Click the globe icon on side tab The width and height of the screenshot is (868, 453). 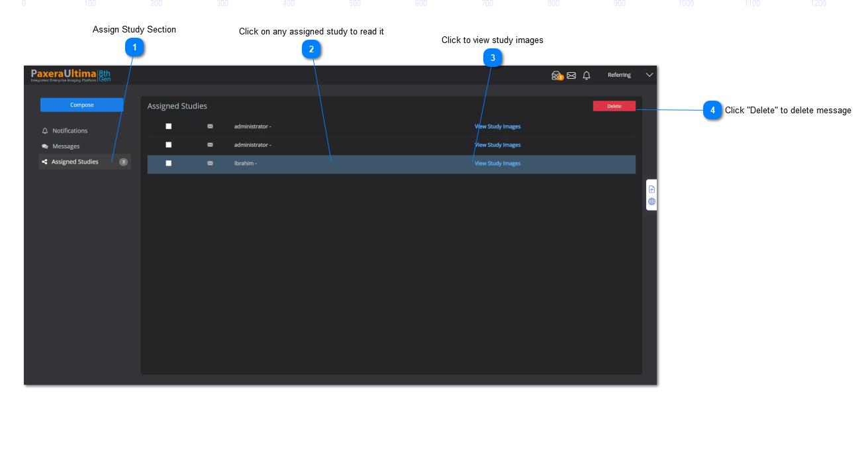[x=651, y=202]
